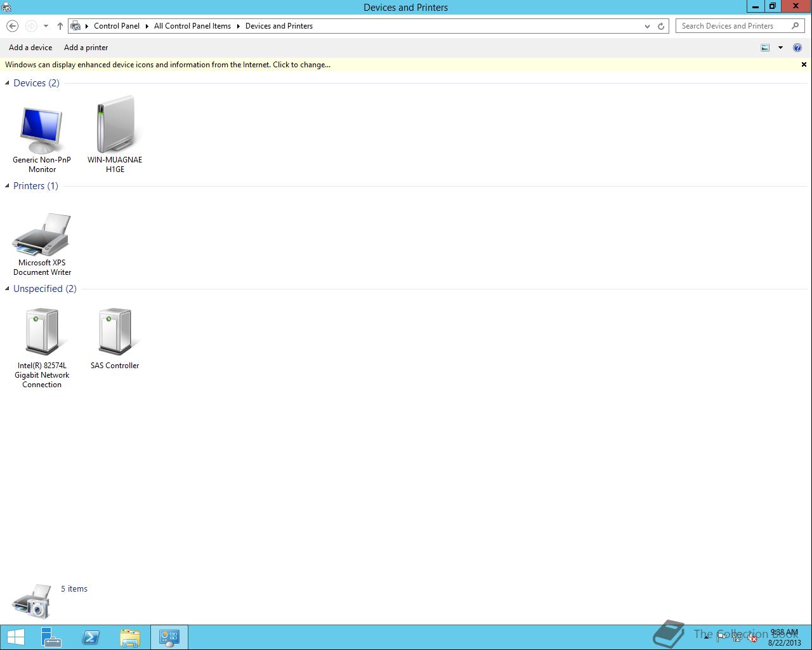
Task: Click Add a printer
Action: pos(86,48)
